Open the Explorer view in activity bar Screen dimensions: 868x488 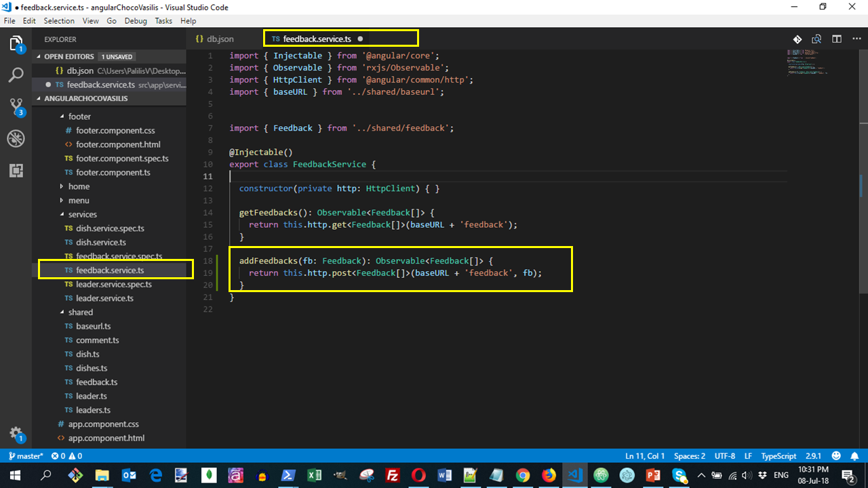(16, 44)
